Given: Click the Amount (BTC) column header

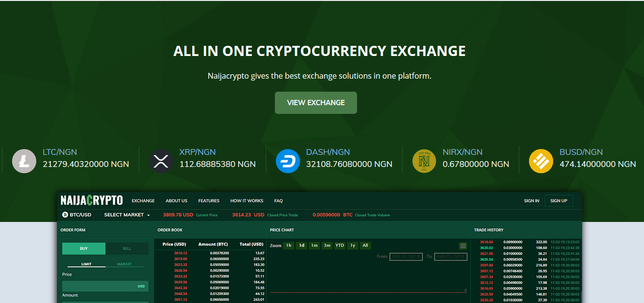Looking at the screenshot, I should coord(213,244).
